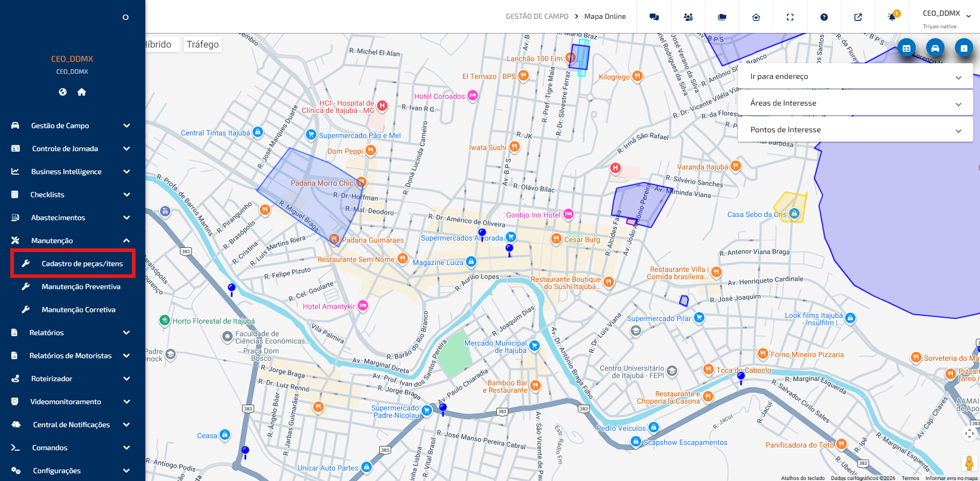Expand the Áreas de Interesse panel
Viewport: 980px width, 481px height.
[x=855, y=103]
